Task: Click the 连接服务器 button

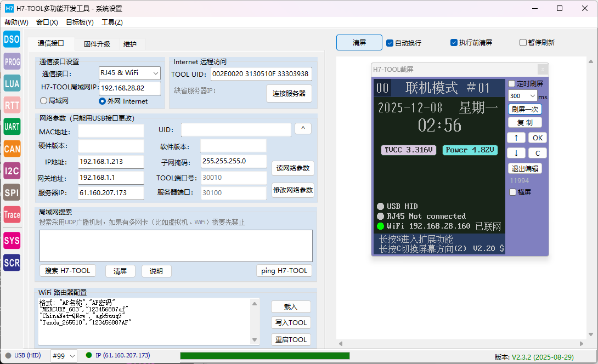Action: tap(289, 93)
